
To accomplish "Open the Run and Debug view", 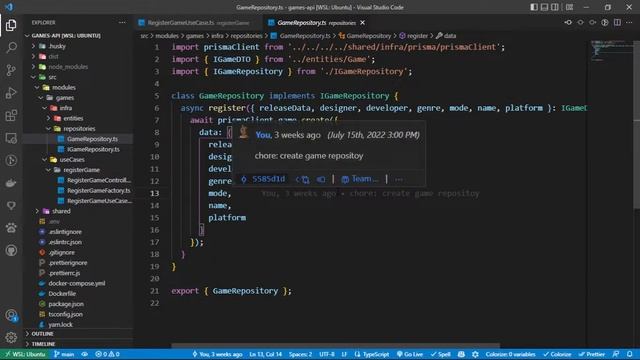I will coord(11,93).
